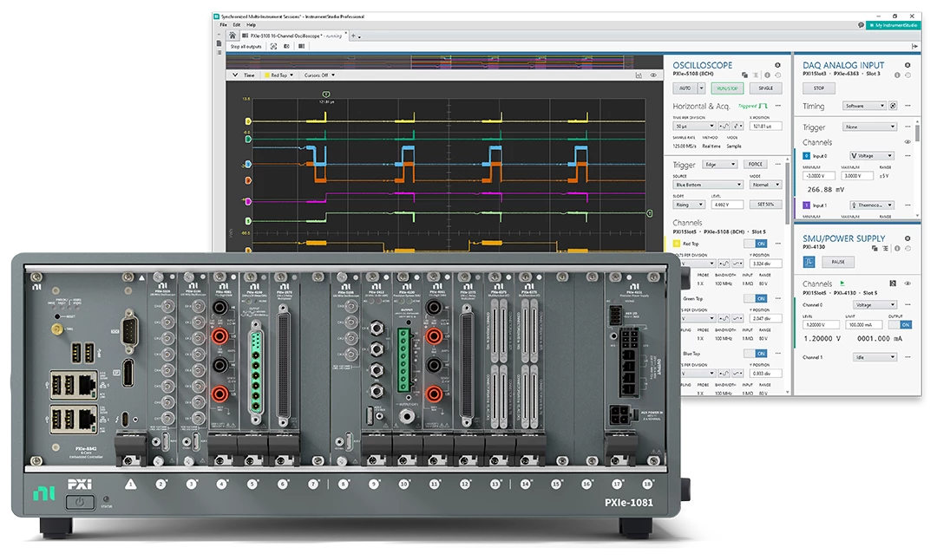937x560 pixels.
Task: Click the SMU pulse mode blue icon
Action: [809, 262]
